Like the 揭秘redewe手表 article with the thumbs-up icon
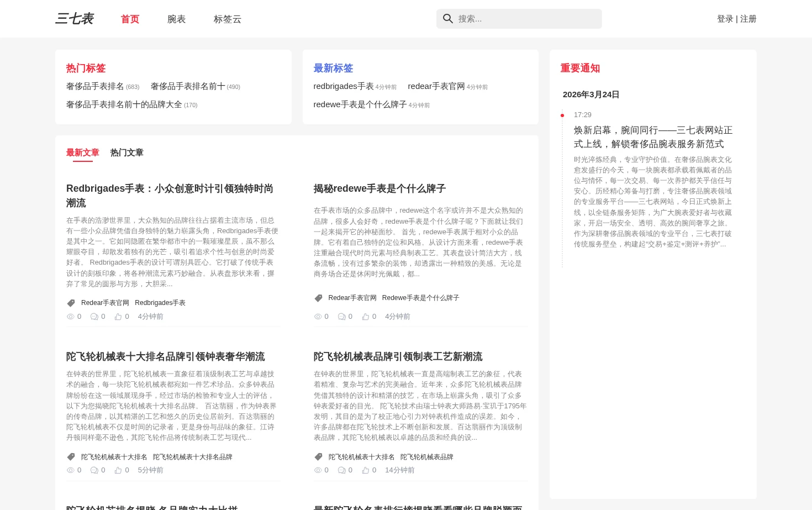 coord(365,317)
